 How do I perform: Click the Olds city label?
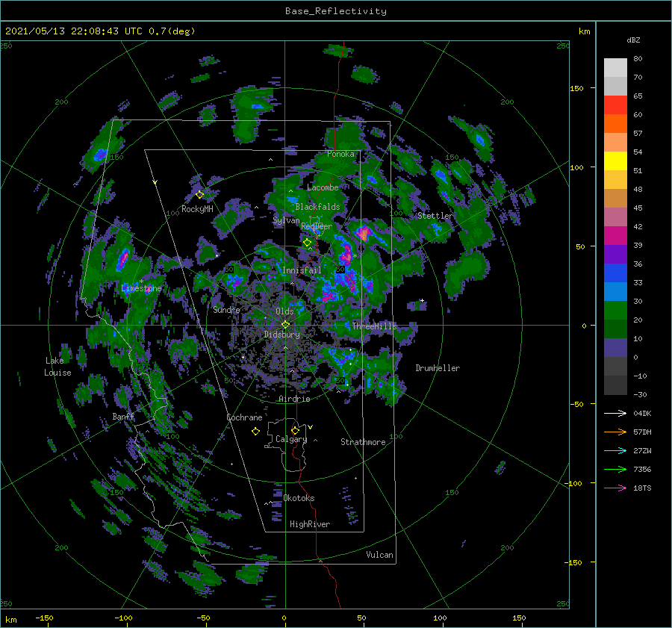tap(284, 311)
